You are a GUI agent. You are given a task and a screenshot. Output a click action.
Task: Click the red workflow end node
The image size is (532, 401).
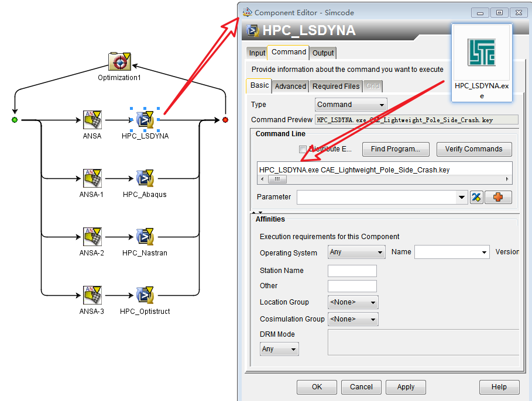(225, 120)
